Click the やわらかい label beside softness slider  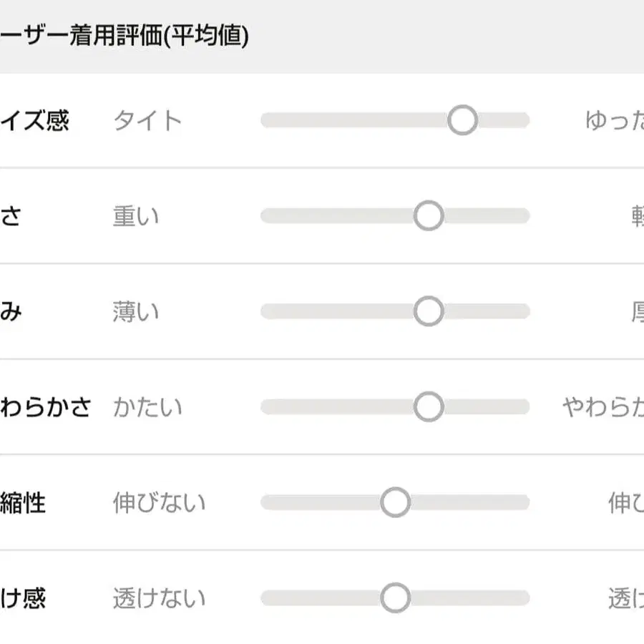tap(603, 407)
